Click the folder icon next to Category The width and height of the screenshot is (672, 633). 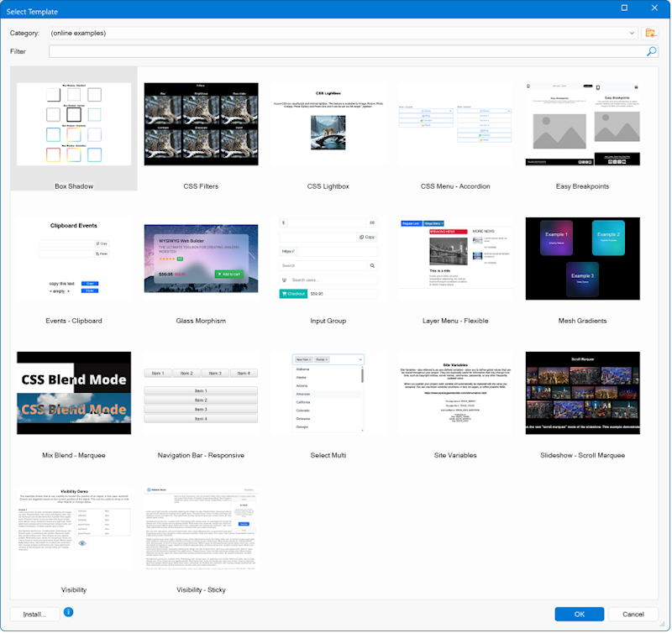click(x=650, y=33)
